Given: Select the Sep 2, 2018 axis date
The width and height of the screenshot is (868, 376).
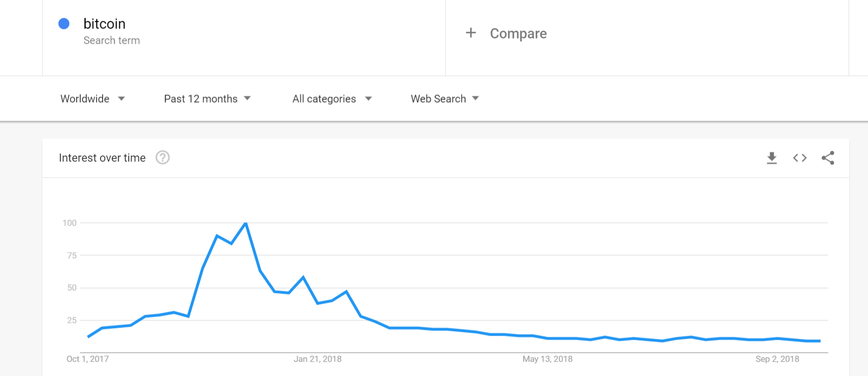Looking at the screenshot, I should pyautogui.click(x=777, y=359).
